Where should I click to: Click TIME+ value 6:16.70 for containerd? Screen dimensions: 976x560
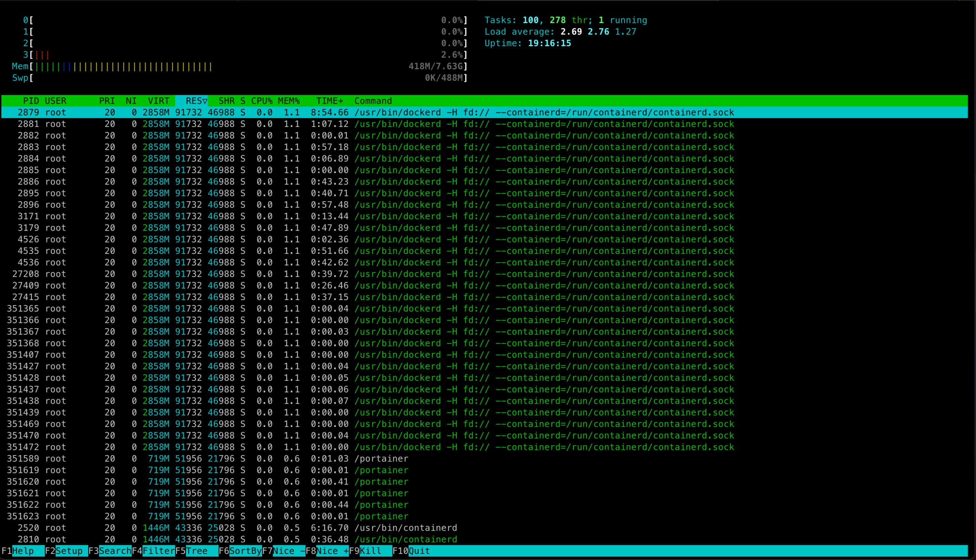329,528
